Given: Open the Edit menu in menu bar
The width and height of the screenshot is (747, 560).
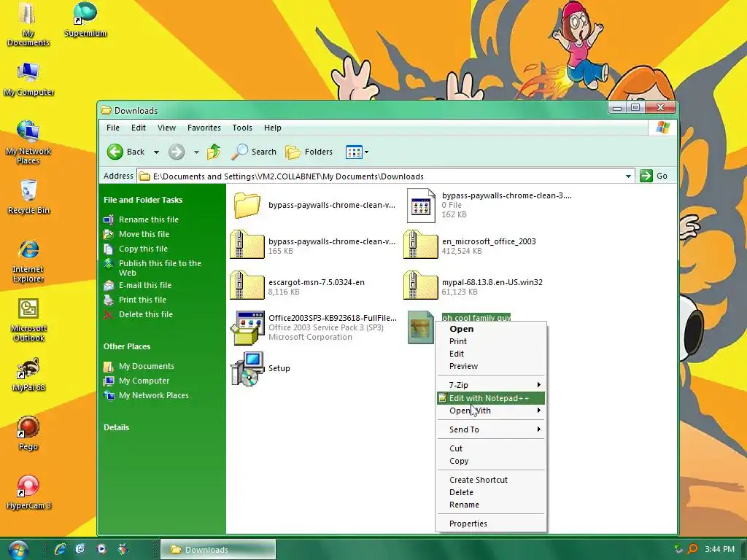Looking at the screenshot, I should [x=138, y=128].
